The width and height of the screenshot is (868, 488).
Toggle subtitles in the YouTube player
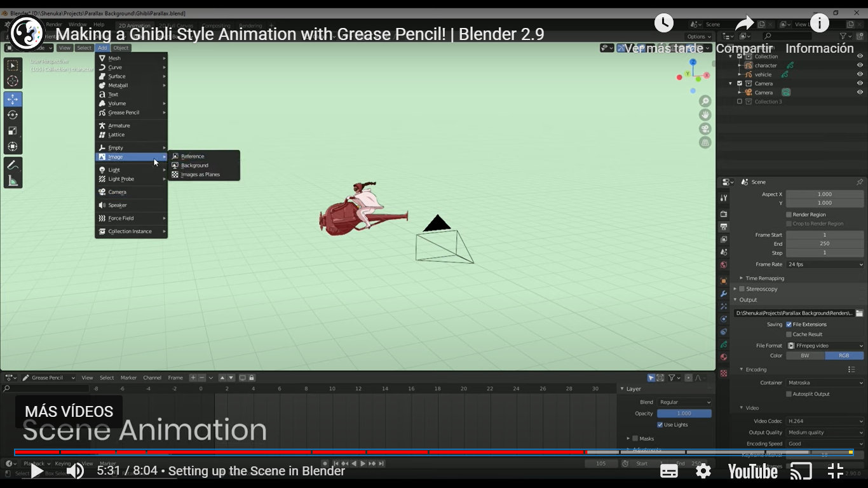point(669,471)
